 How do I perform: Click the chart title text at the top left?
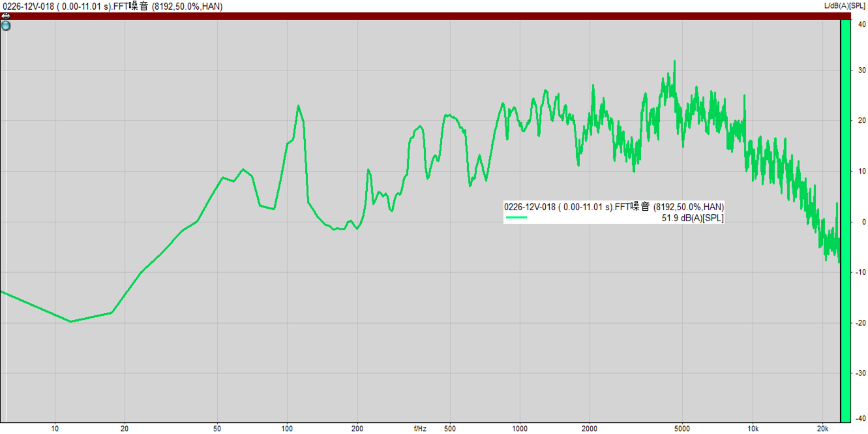click(x=112, y=7)
